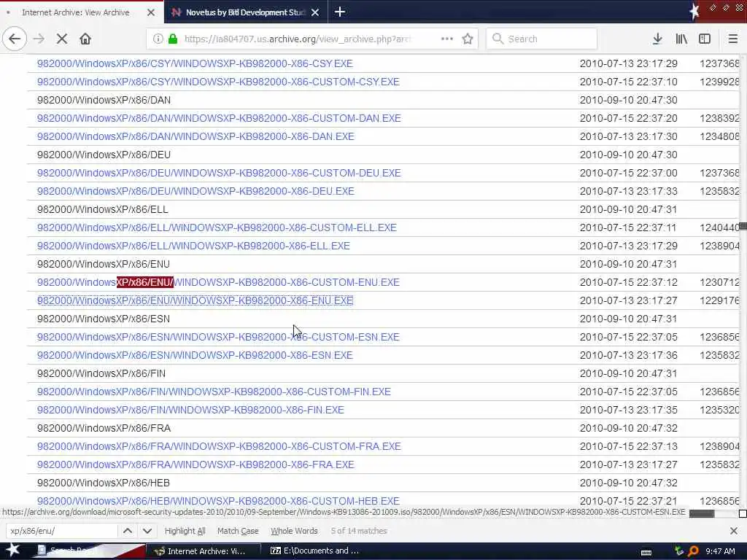
Task: Download WINDOWSXP-KB982000-X86-CUSTOM-ENU.EXE
Action: 218,282
